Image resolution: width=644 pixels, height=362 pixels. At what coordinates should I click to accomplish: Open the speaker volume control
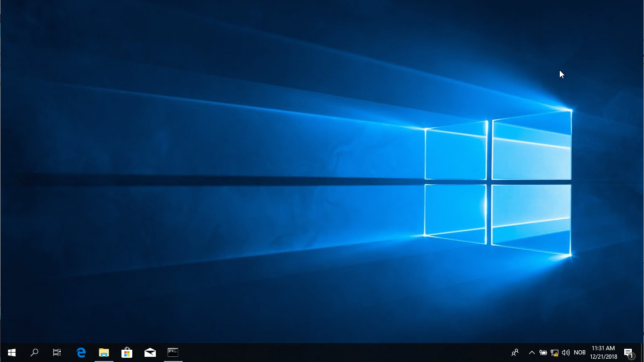click(566, 352)
